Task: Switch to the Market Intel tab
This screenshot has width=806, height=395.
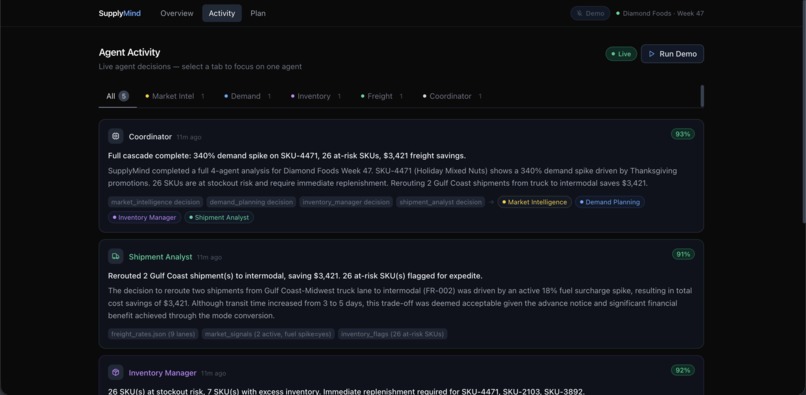Action: click(175, 96)
